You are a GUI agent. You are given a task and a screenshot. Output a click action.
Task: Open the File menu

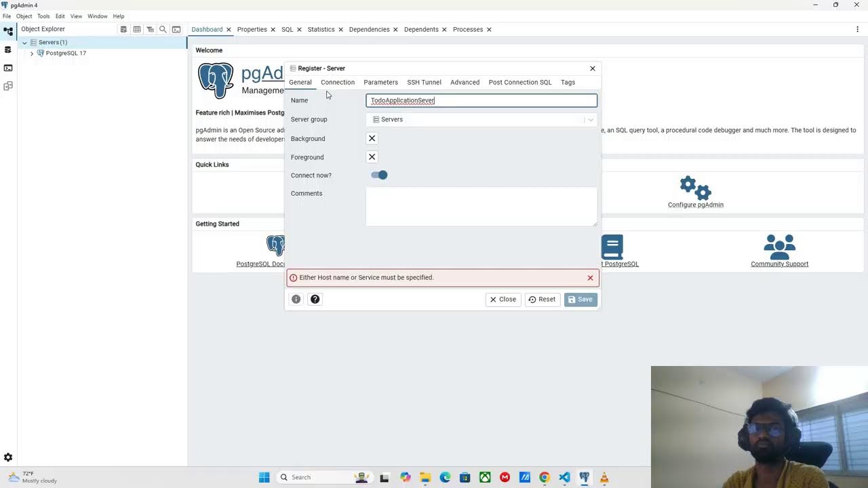(7, 16)
